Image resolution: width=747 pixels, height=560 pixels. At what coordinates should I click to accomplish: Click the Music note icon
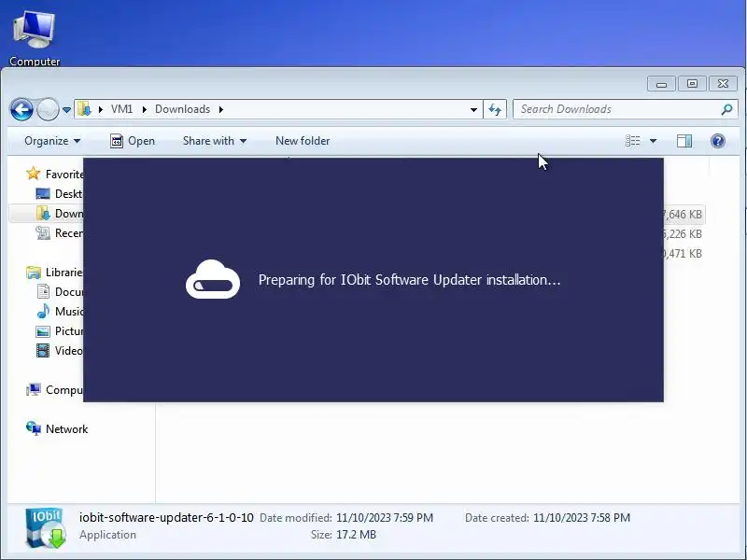43,311
